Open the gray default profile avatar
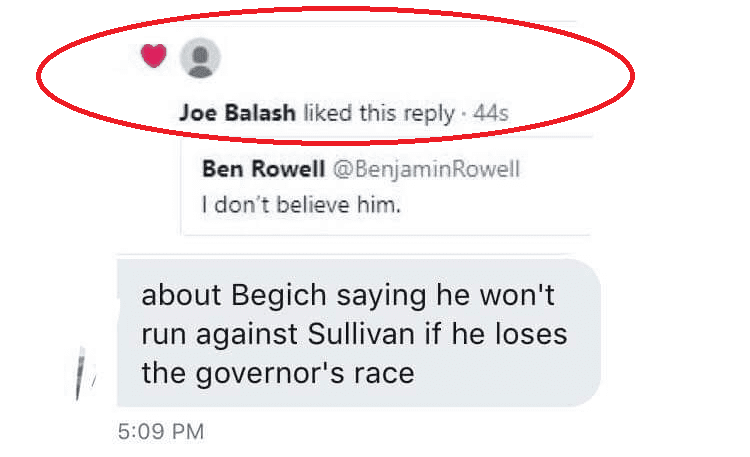This screenshot has width=750, height=457. tap(200, 58)
